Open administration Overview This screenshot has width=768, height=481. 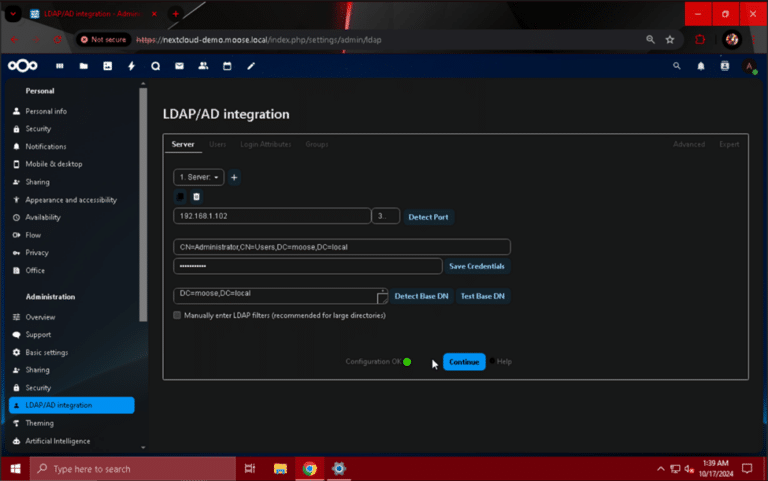coord(40,317)
